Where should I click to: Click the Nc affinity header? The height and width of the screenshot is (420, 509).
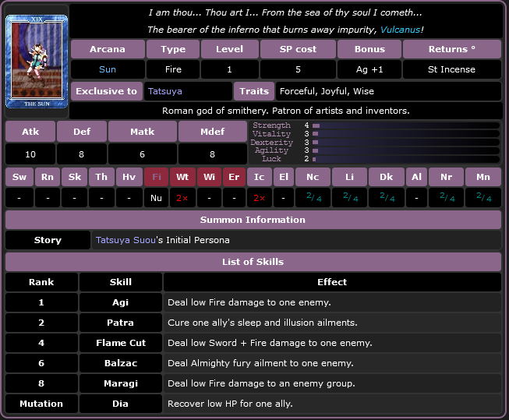[313, 177]
